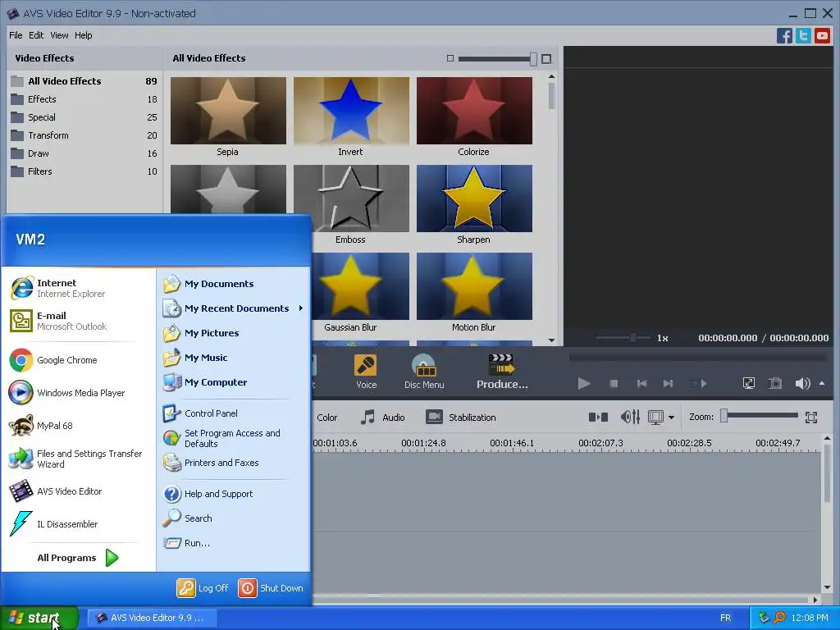Image resolution: width=840 pixels, height=630 pixels.
Task: Expand All Programs in Start menu
Action: (x=78, y=558)
